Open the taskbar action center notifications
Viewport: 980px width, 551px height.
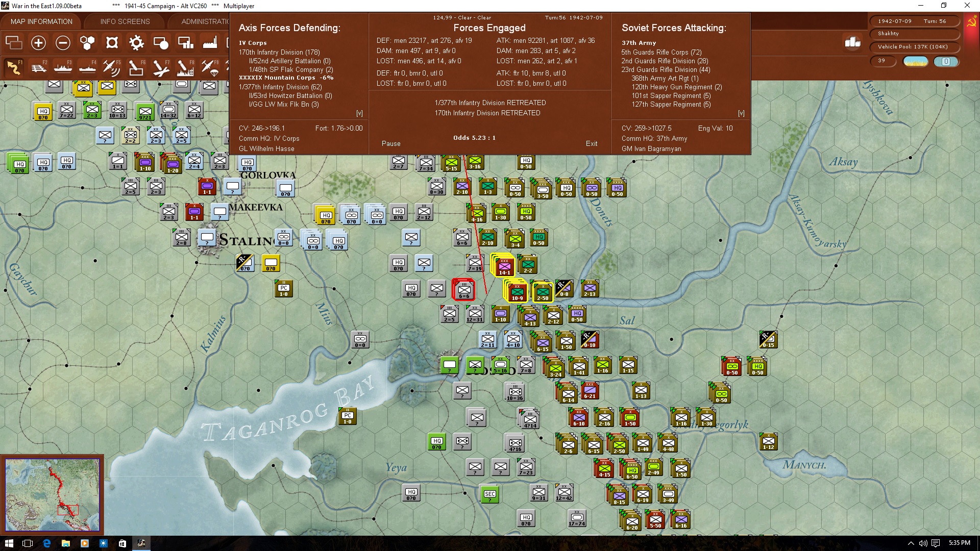point(936,543)
